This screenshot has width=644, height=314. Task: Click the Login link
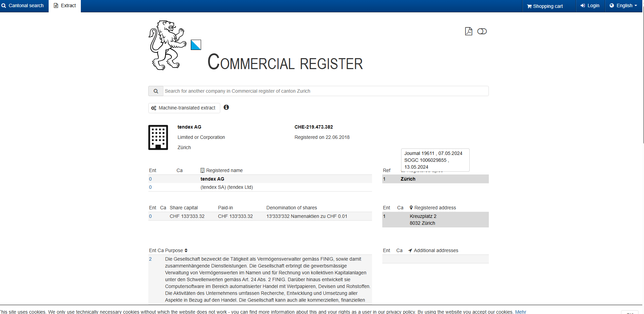[x=590, y=6]
